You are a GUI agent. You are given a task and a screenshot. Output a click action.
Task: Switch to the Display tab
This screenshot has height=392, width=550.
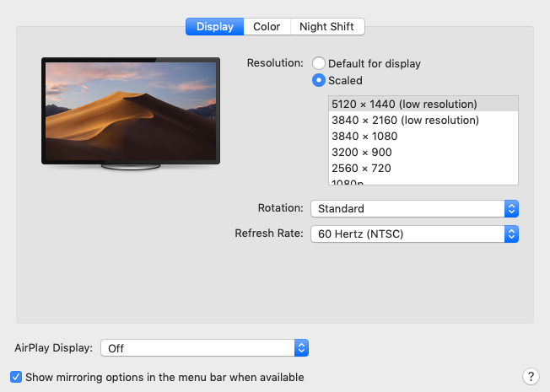(x=214, y=27)
